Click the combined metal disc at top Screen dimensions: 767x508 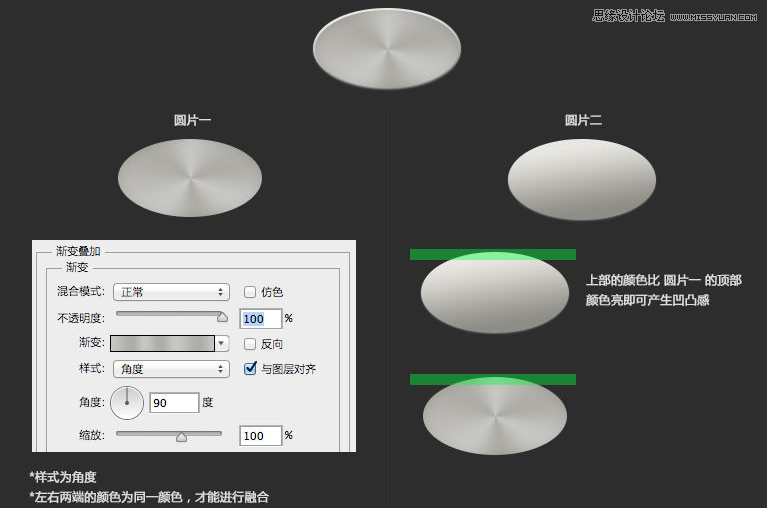(387, 49)
